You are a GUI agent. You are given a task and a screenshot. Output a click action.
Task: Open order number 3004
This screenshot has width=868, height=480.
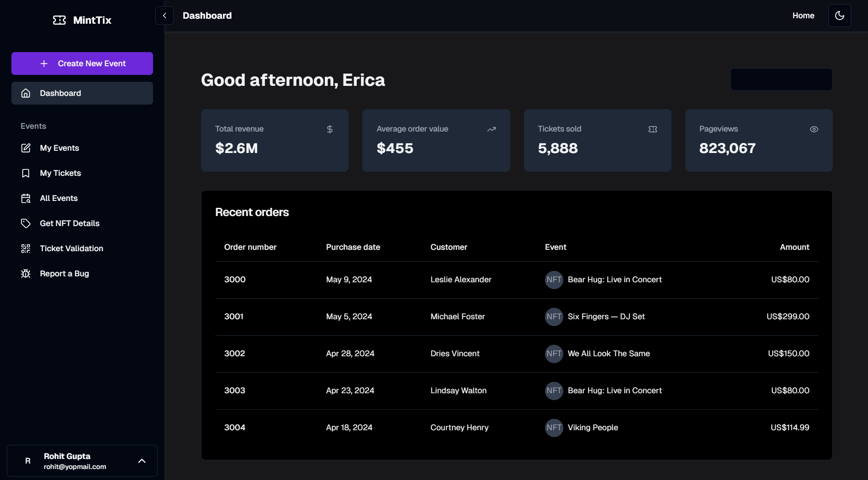click(x=235, y=427)
